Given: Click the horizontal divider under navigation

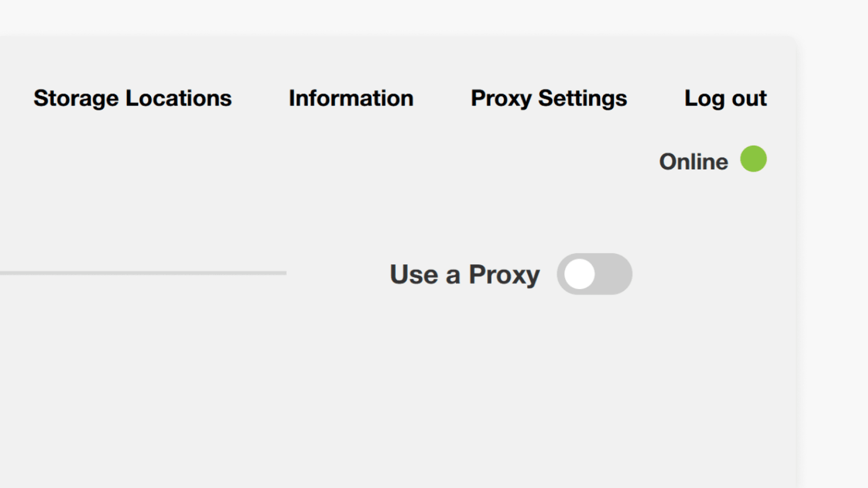Looking at the screenshot, I should tap(143, 273).
